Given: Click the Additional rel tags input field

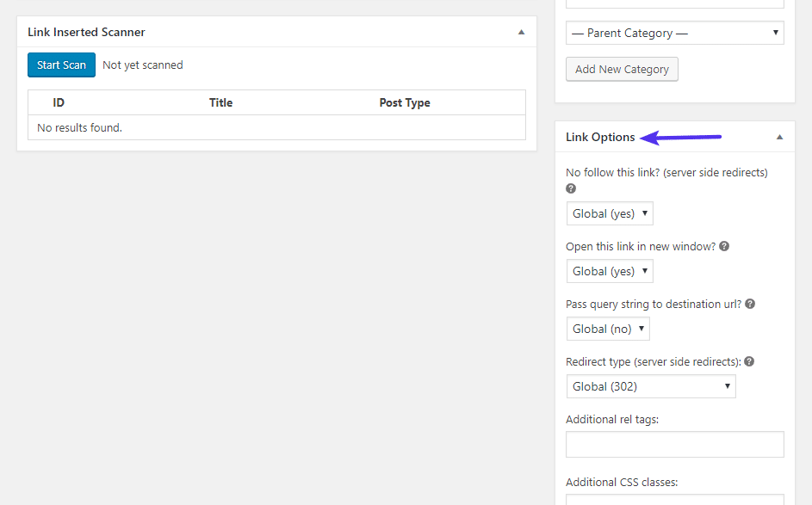Looking at the screenshot, I should point(674,444).
